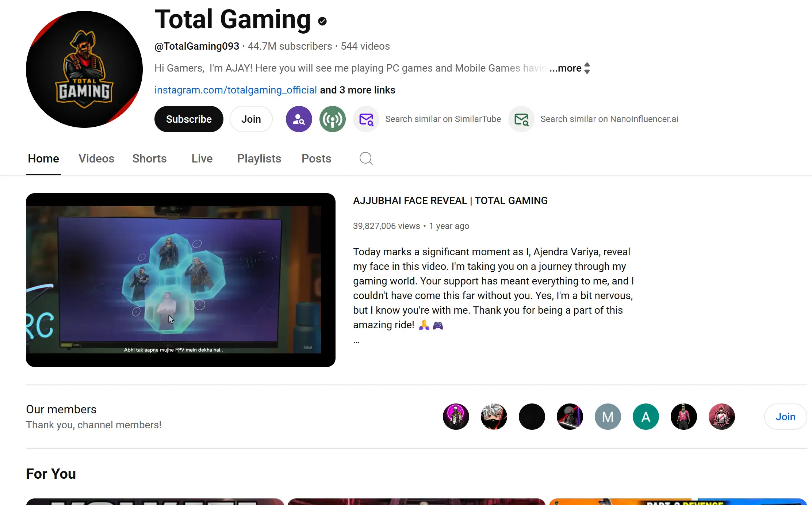Click the plain black member avatar
This screenshot has width=812, height=505.
click(532, 417)
